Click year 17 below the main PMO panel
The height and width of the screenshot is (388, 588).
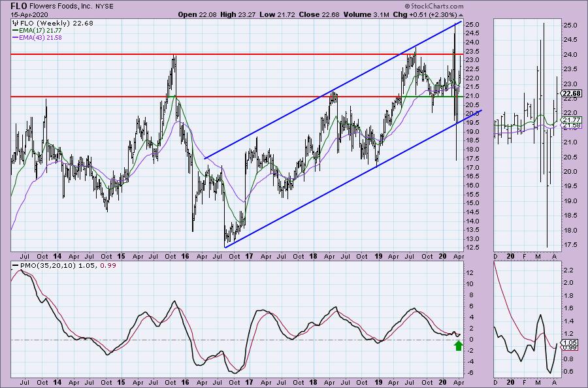click(x=250, y=382)
